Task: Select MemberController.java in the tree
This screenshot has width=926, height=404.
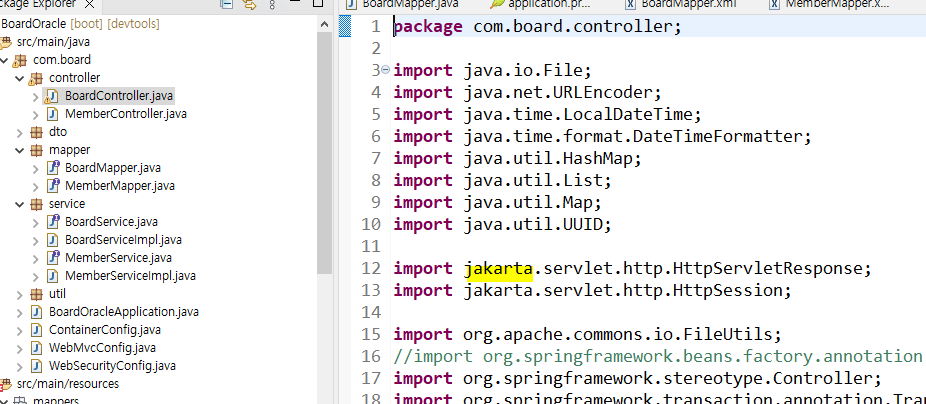Action: point(126,114)
